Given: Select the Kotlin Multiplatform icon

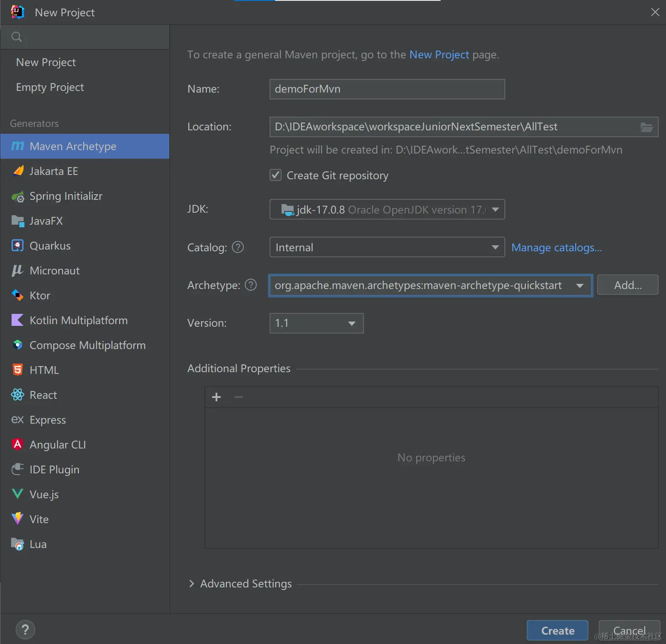Looking at the screenshot, I should 18,320.
